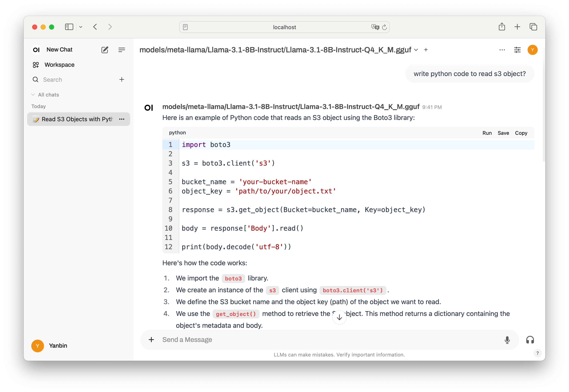Start call with headphones icon
Screen dimensions: 569x392
[530, 340]
